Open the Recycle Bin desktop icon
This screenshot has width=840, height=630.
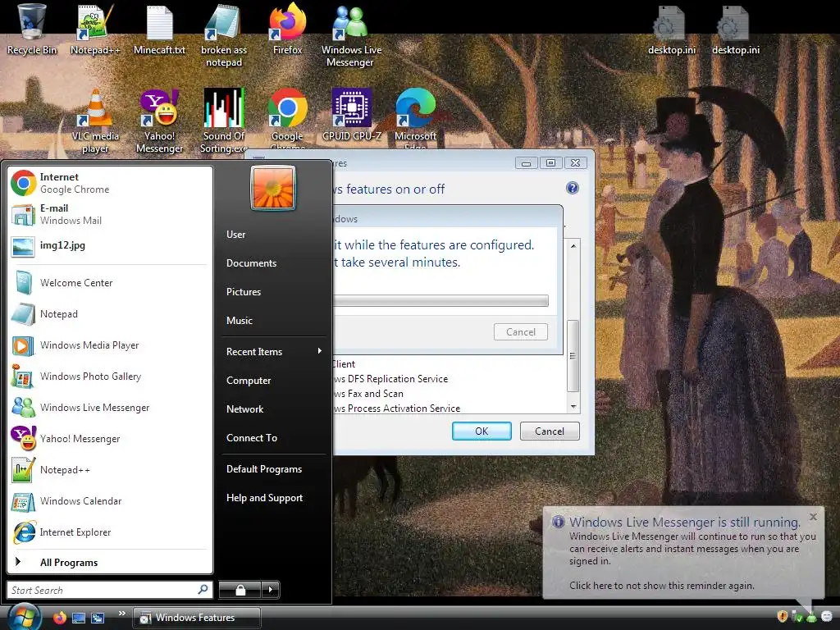coord(32,30)
